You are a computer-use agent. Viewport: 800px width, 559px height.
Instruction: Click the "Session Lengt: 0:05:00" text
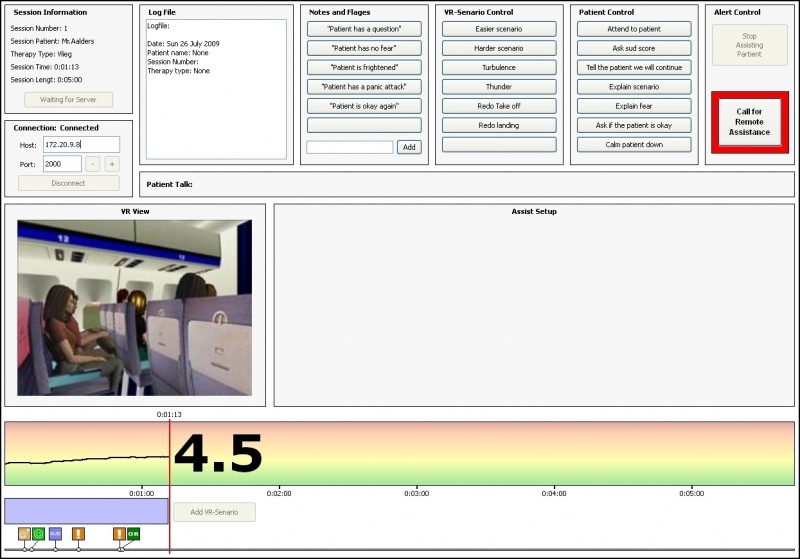(x=46, y=80)
